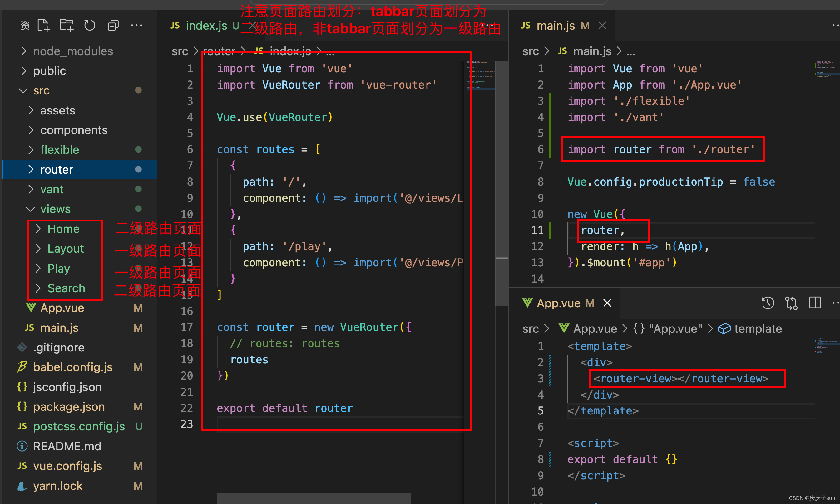This screenshot has width=840, height=504.
Task: Switch to the main.js tab
Action: click(555, 25)
